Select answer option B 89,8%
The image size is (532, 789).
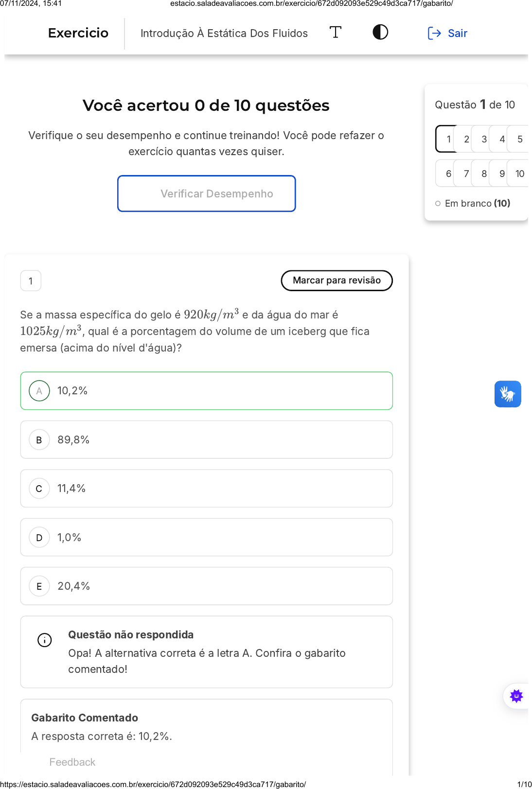(206, 440)
